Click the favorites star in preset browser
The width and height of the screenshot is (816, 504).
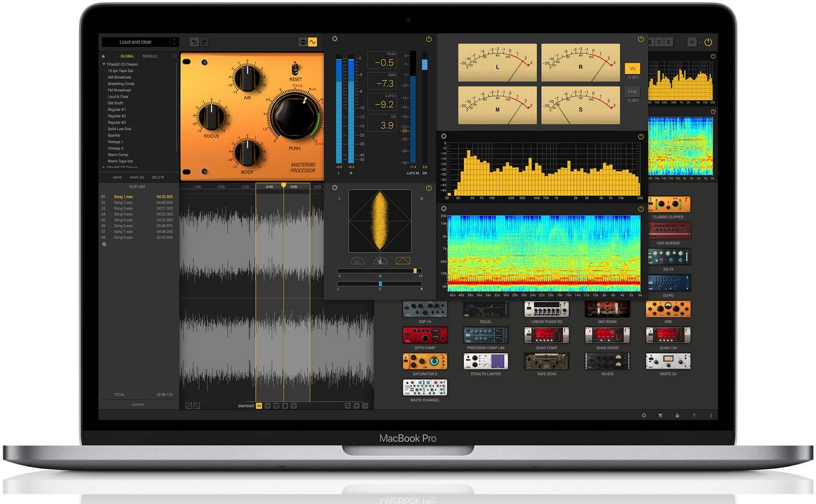(x=103, y=57)
